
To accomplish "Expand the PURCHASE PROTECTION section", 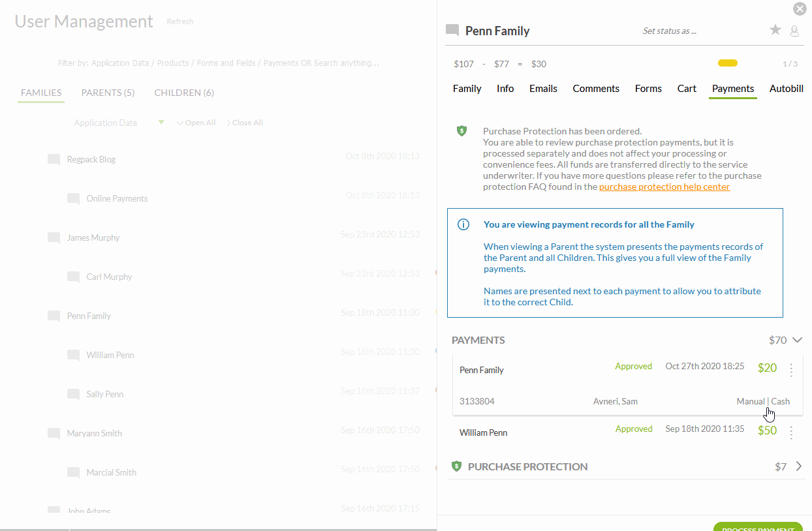I will pyautogui.click(x=799, y=466).
